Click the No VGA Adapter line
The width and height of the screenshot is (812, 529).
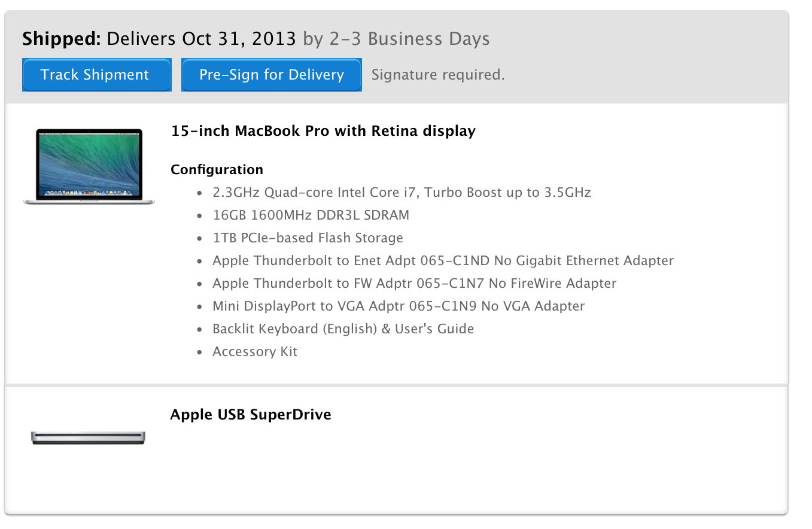point(399,306)
